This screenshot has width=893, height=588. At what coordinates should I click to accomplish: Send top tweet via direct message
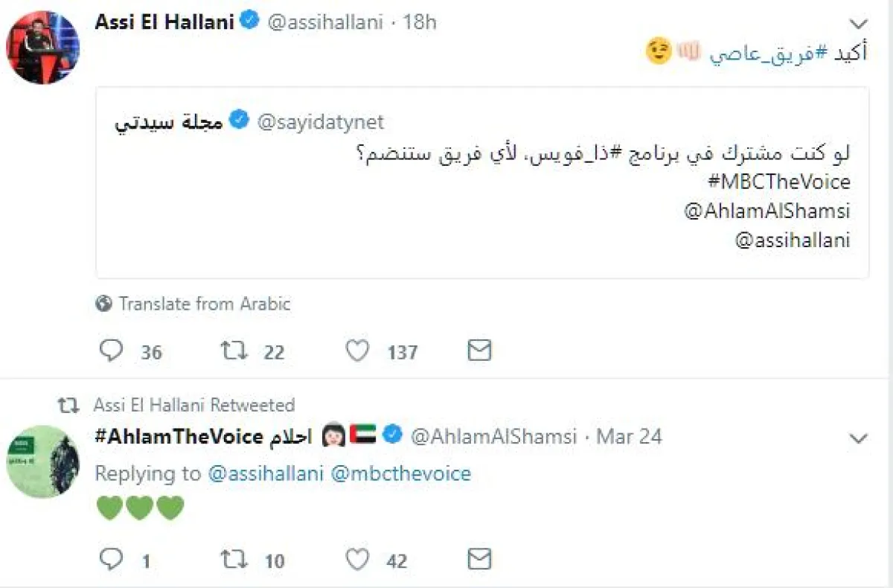[x=478, y=351]
